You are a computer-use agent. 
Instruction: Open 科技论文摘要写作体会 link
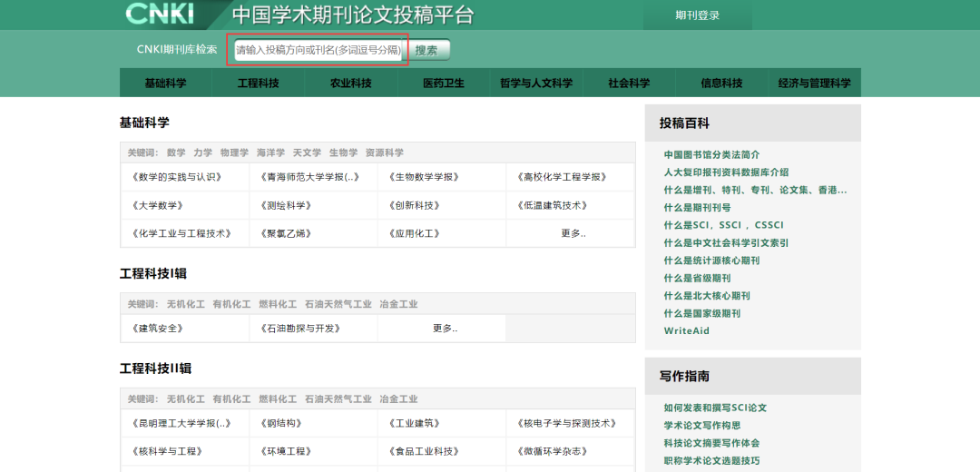pyautogui.click(x=712, y=443)
